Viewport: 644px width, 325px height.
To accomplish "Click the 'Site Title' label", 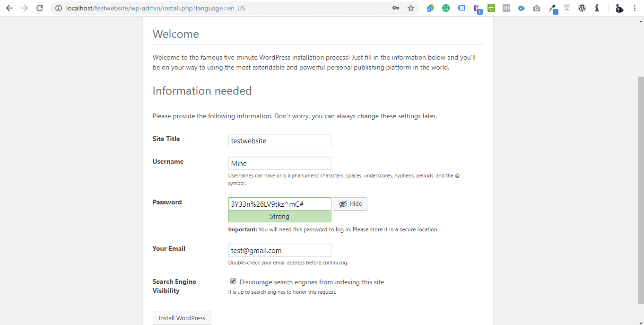I will (x=166, y=139).
